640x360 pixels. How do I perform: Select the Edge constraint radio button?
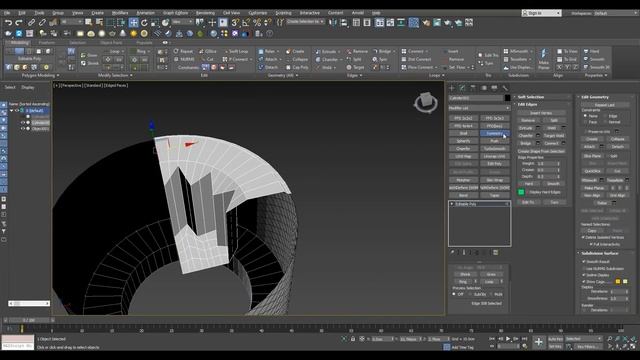605,116
